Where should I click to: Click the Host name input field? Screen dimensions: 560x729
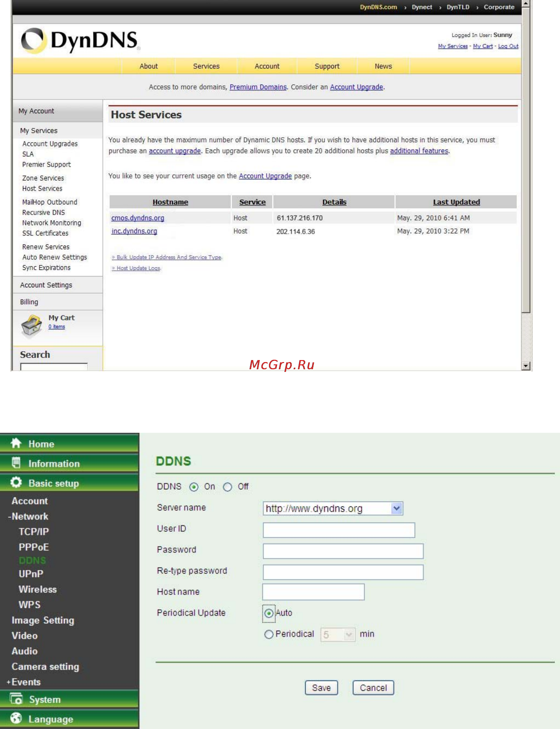[313, 592]
